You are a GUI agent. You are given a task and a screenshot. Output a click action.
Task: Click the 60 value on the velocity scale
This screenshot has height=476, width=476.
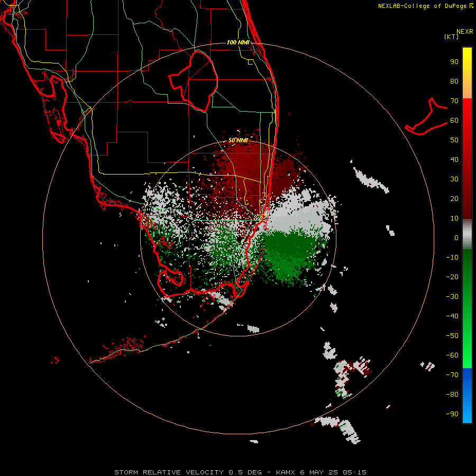click(454, 120)
